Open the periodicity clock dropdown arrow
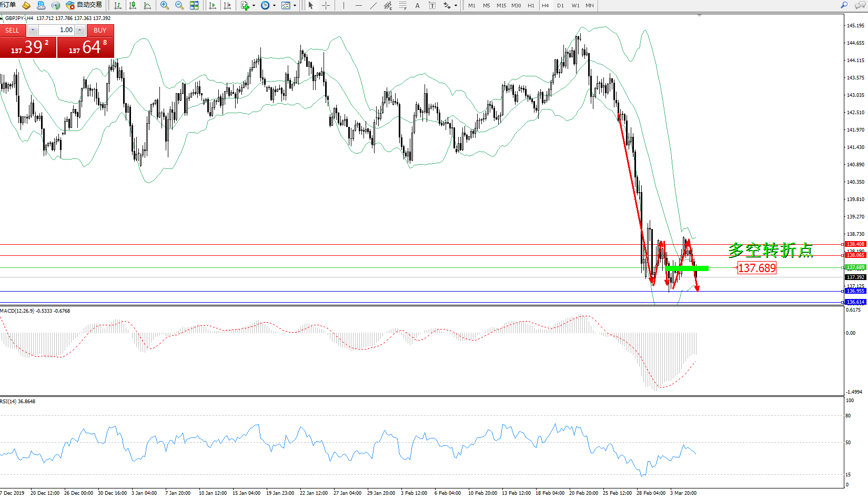This screenshot has height=499, width=868. (x=274, y=6)
